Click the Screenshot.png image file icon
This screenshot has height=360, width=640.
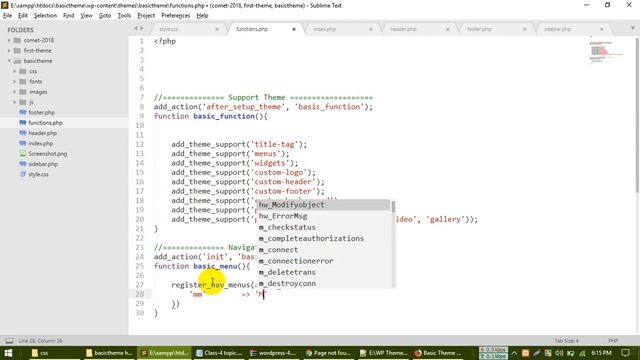(23, 153)
